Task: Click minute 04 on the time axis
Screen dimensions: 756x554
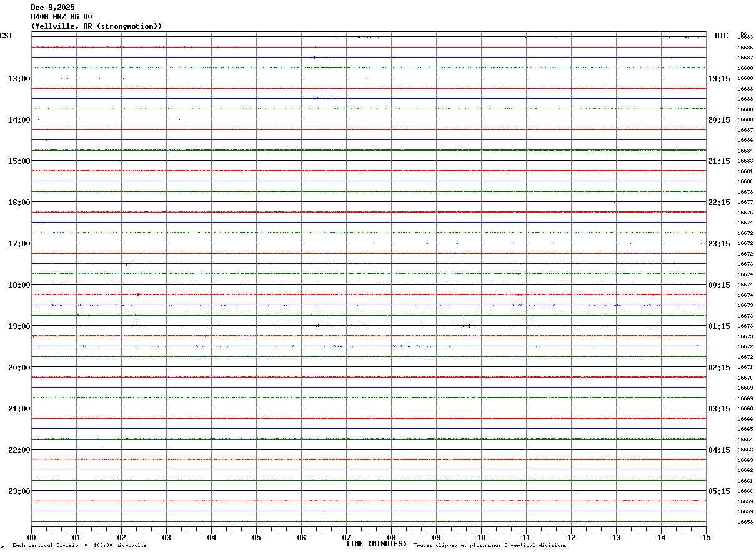Action: (x=211, y=537)
